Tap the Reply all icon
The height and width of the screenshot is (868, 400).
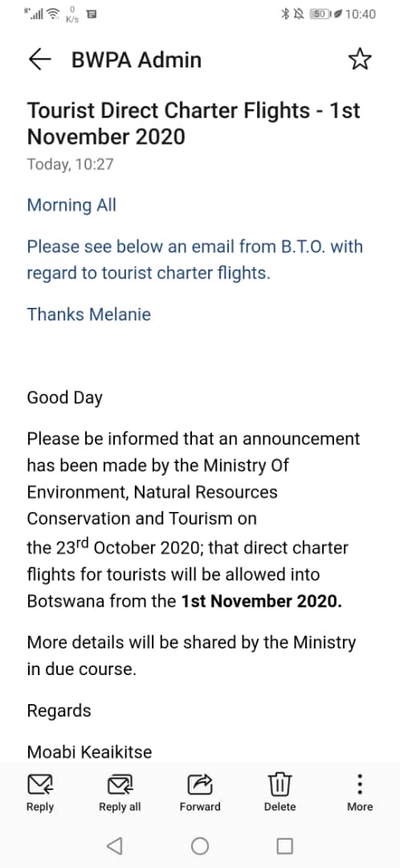(120, 784)
